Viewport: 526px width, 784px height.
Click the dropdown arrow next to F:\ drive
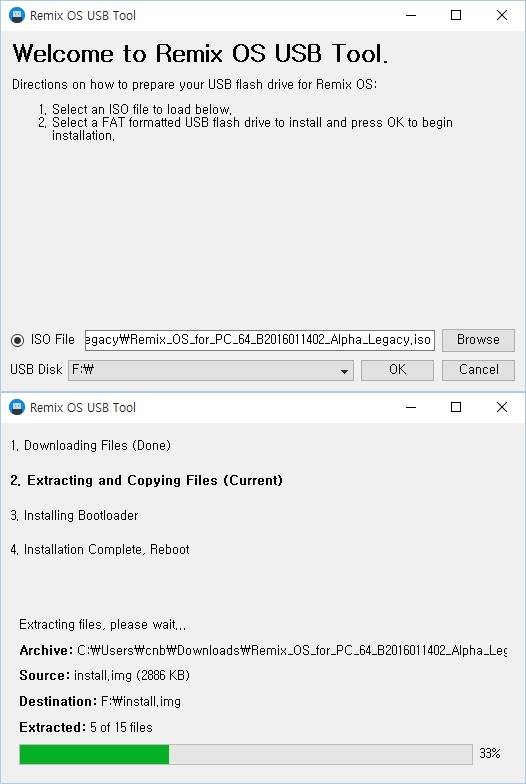(344, 371)
